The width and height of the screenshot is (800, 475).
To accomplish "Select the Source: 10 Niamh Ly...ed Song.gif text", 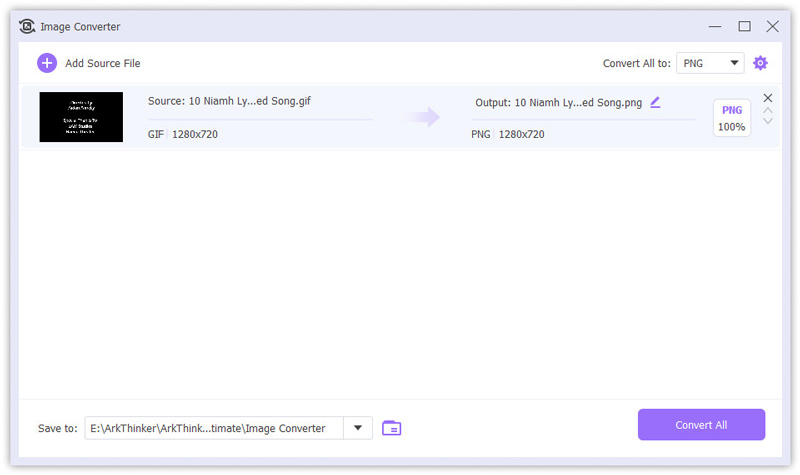I will point(229,101).
